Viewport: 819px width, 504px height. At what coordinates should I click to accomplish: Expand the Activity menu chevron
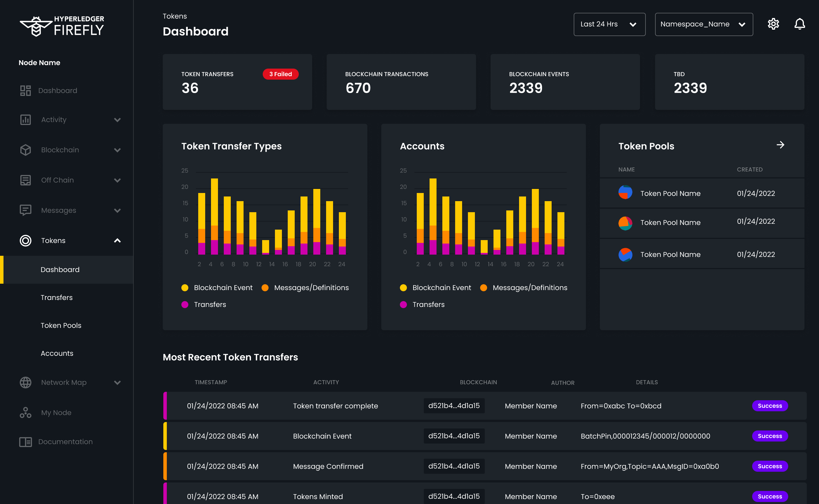(x=117, y=120)
